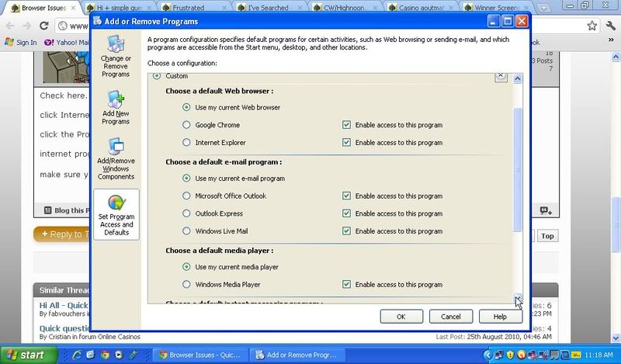The width and height of the screenshot is (621, 364).
Task: Open the Hi All - Quick thread link
Action: click(64, 305)
